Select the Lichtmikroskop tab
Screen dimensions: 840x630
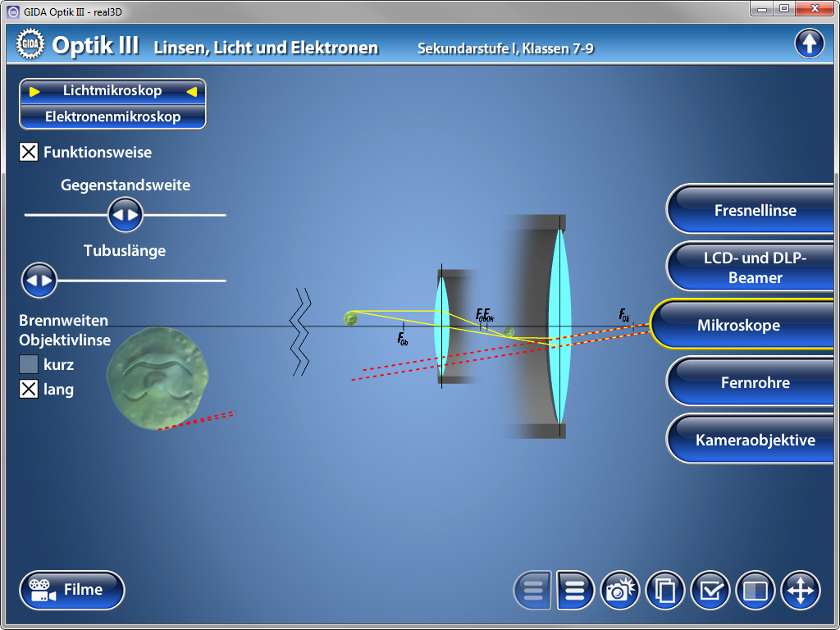coord(112,91)
